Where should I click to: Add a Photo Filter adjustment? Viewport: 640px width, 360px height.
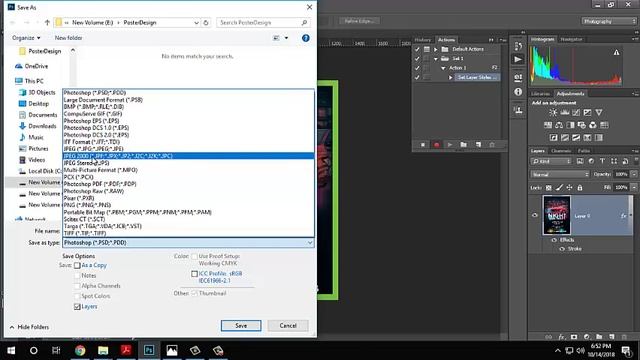[x=582, y=125]
